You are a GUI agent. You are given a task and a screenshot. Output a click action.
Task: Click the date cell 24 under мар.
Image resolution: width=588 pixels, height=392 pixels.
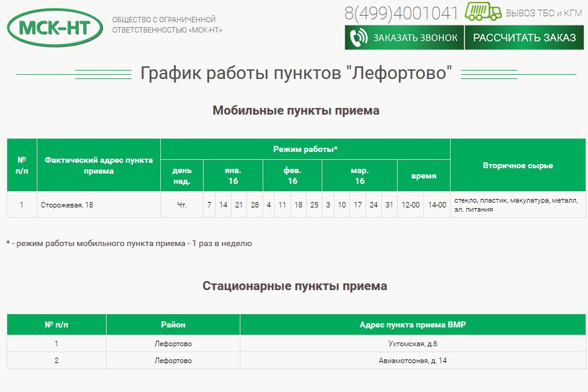click(x=374, y=204)
